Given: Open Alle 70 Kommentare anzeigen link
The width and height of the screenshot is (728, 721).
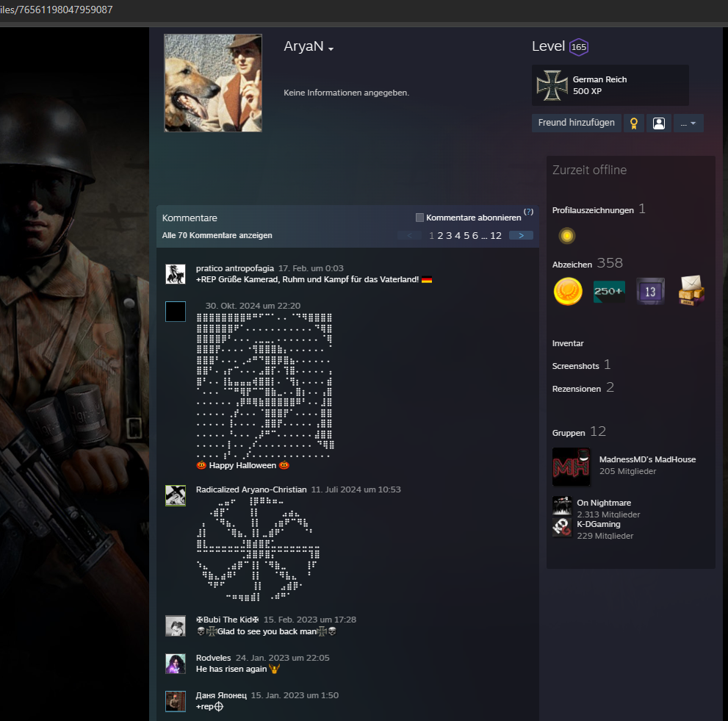Looking at the screenshot, I should pyautogui.click(x=217, y=235).
